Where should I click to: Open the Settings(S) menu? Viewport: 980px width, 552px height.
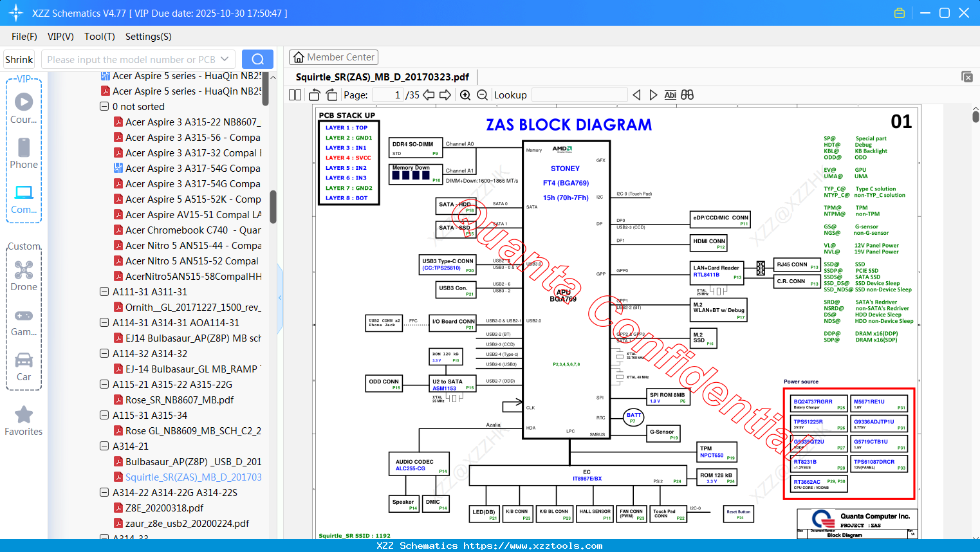pyautogui.click(x=149, y=37)
